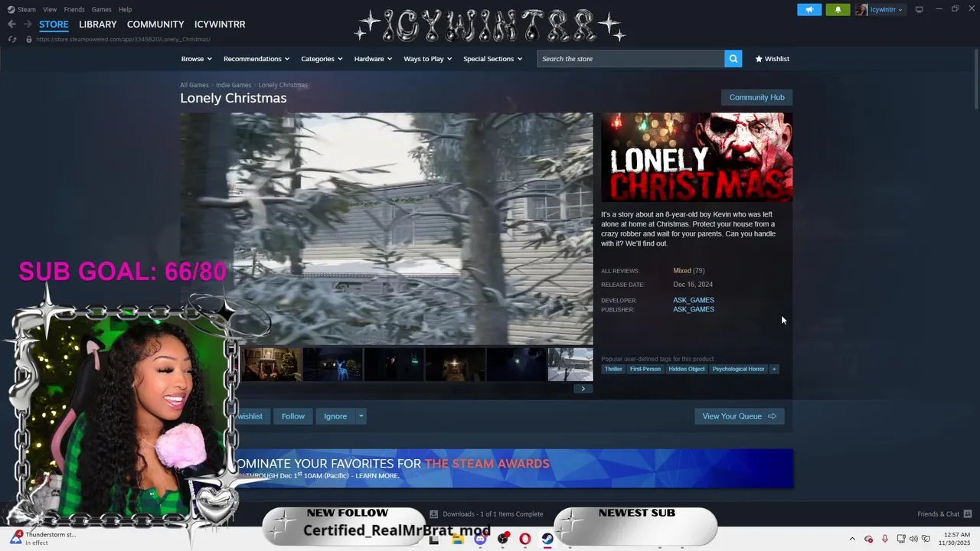
Task: Click the volume speaker tray icon
Action: tap(913, 539)
